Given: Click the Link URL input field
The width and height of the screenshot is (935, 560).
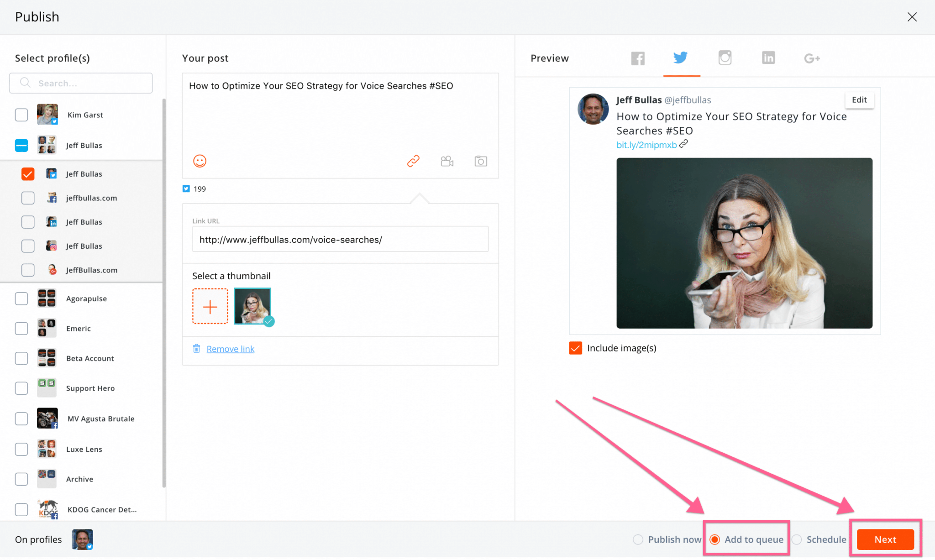Looking at the screenshot, I should [x=340, y=239].
